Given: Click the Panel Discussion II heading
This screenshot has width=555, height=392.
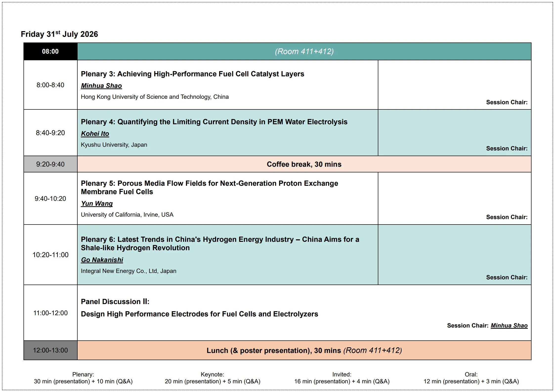Looking at the screenshot, I should pos(115,302).
